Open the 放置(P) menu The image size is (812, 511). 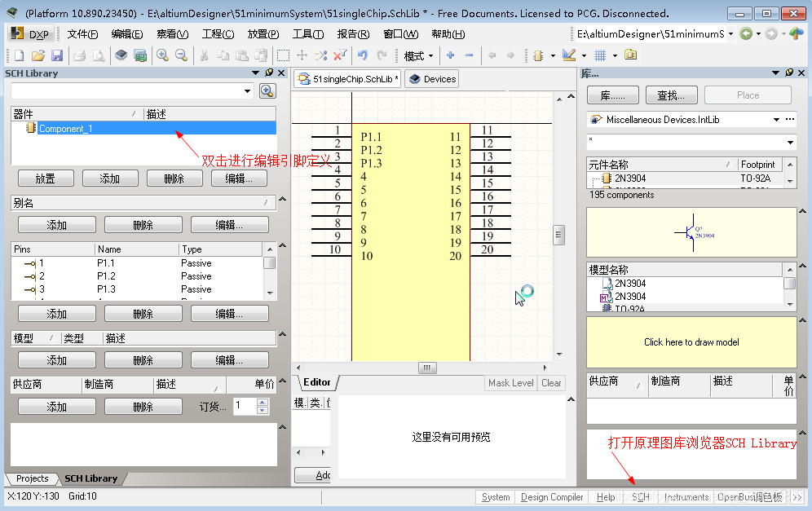pos(263,34)
